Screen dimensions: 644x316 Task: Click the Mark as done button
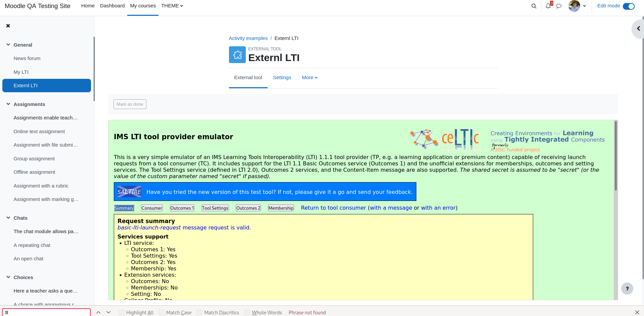(x=130, y=104)
